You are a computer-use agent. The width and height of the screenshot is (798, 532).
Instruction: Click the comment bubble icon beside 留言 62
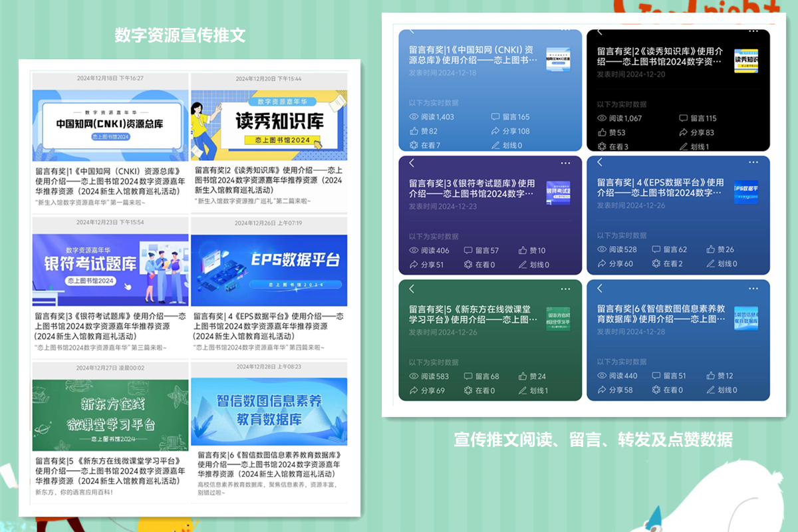(x=656, y=249)
